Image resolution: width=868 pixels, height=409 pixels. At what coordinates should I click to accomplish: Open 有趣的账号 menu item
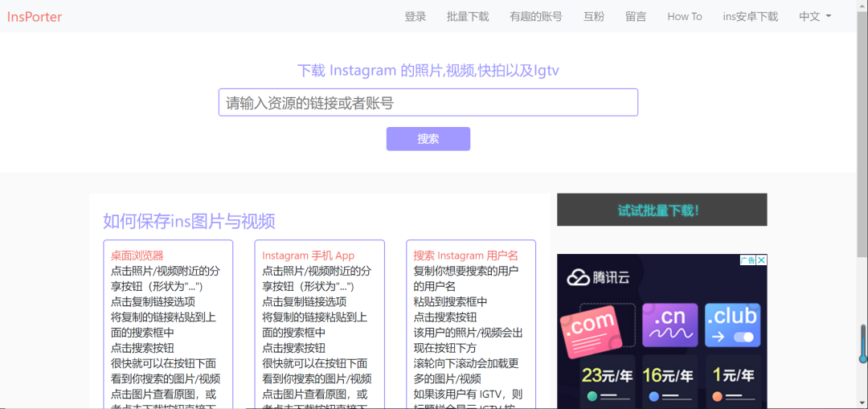[x=536, y=17]
